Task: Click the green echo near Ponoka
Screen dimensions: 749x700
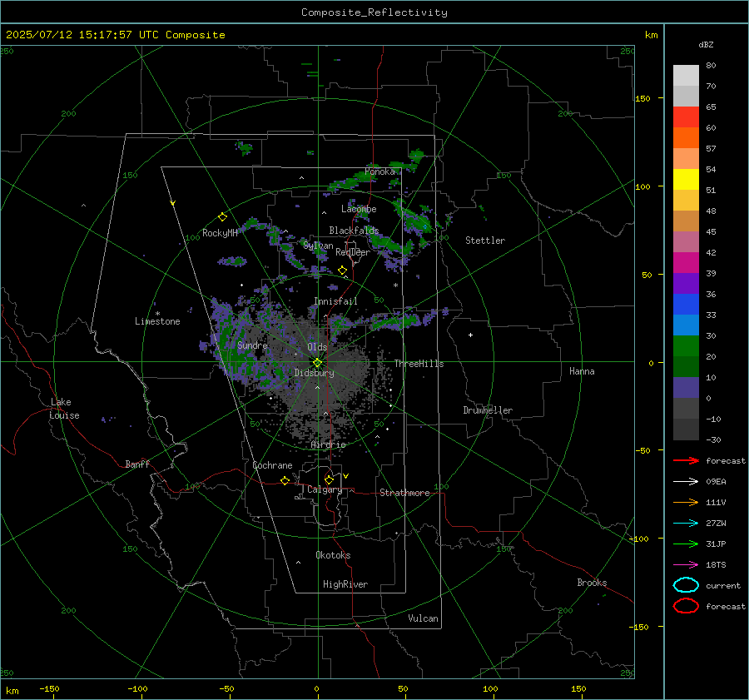Action: point(351,181)
